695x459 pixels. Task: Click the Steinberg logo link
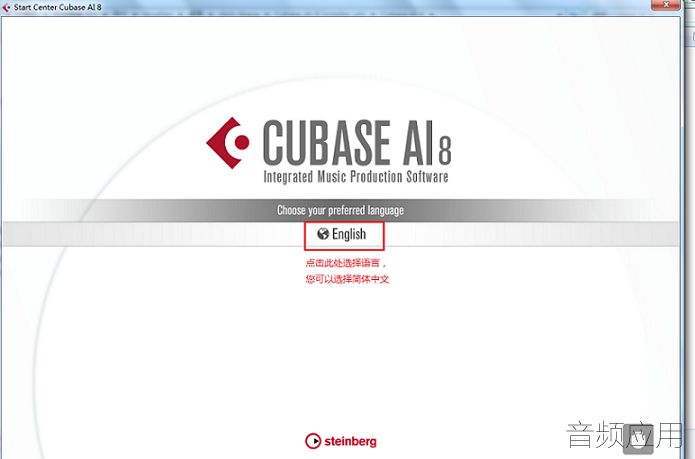[341, 441]
